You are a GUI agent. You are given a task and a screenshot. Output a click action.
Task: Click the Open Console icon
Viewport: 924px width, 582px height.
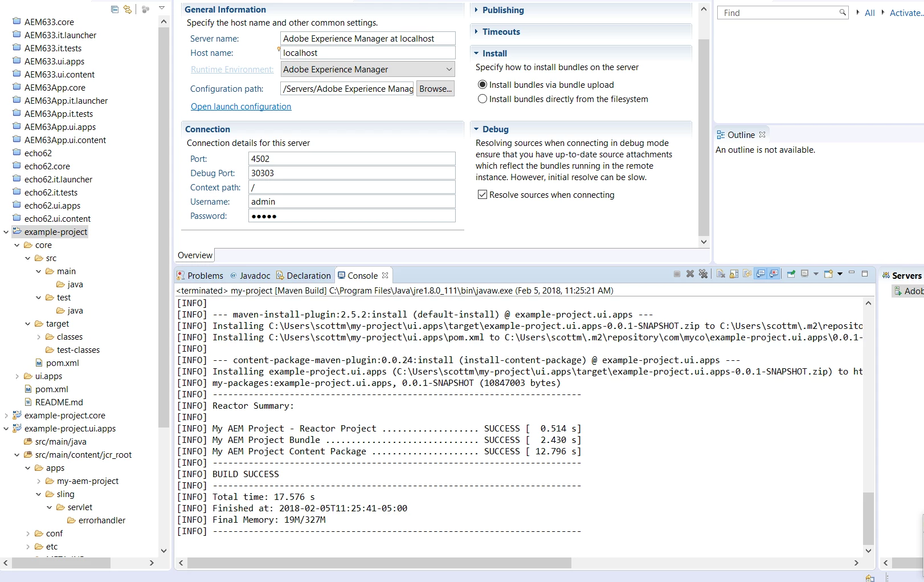829,274
